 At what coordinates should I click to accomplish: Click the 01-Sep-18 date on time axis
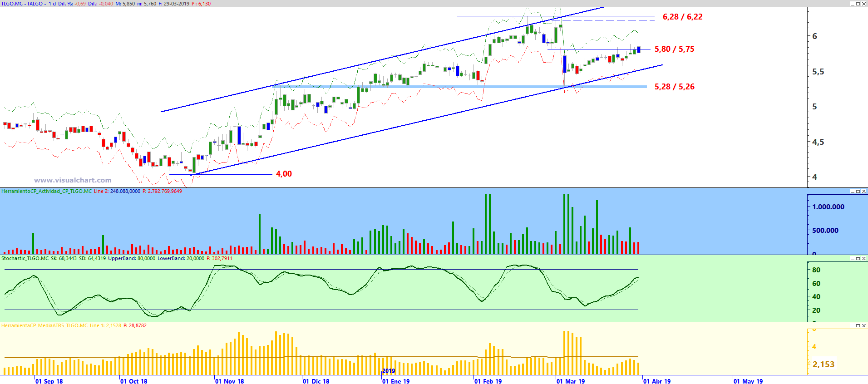pos(49,381)
